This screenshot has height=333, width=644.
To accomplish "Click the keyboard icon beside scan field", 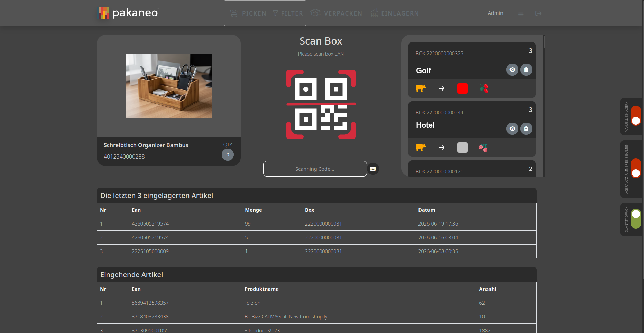I will point(373,169).
